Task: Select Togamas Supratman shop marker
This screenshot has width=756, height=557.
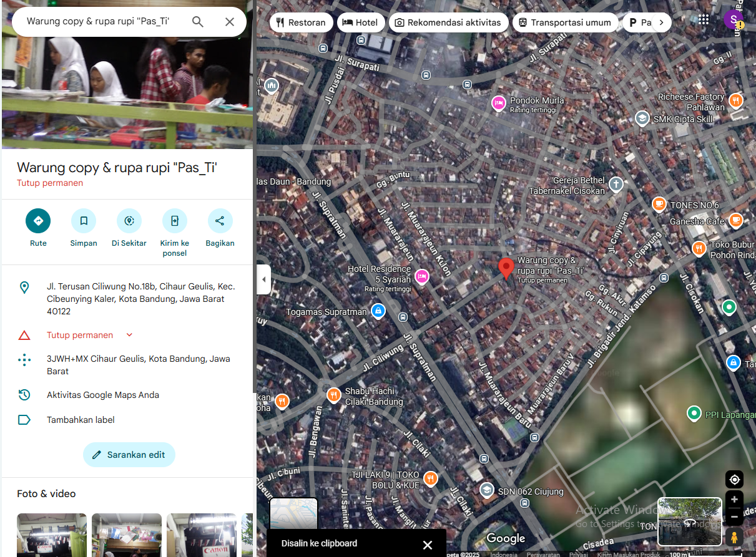Action: pos(378,310)
